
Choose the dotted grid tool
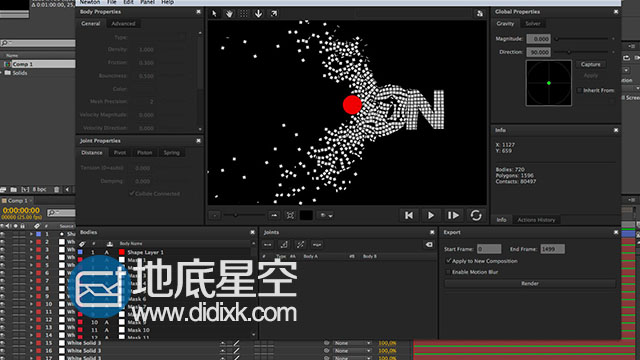pyautogui.click(x=244, y=14)
